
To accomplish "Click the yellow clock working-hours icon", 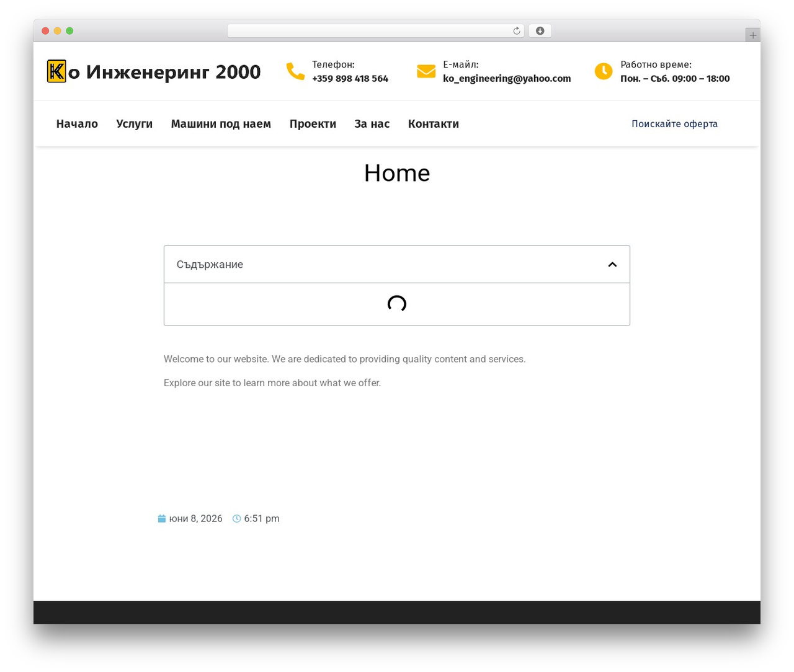I will point(604,71).
